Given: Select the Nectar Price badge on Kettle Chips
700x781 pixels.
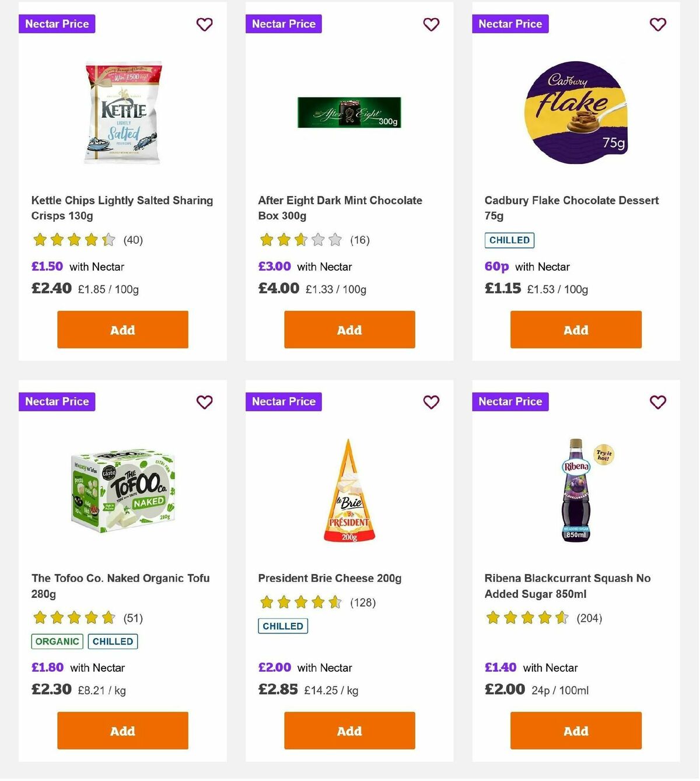Looking at the screenshot, I should pyautogui.click(x=57, y=24).
